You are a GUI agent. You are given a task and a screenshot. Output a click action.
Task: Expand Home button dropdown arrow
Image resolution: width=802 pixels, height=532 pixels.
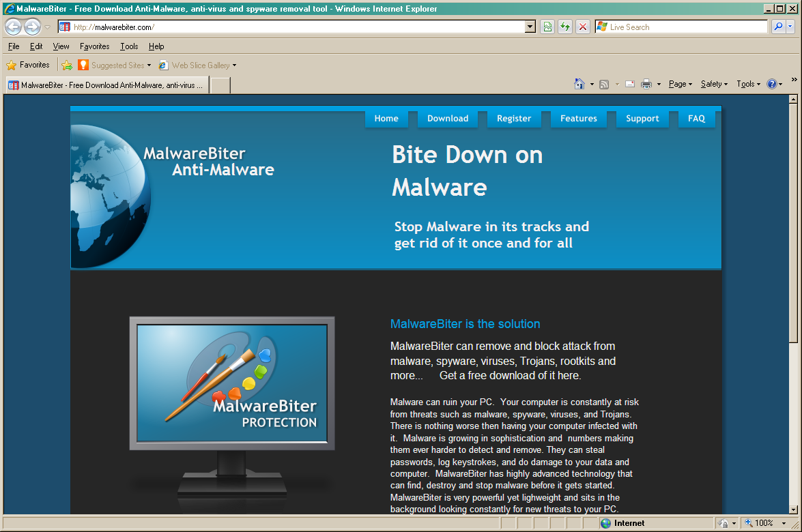point(592,85)
